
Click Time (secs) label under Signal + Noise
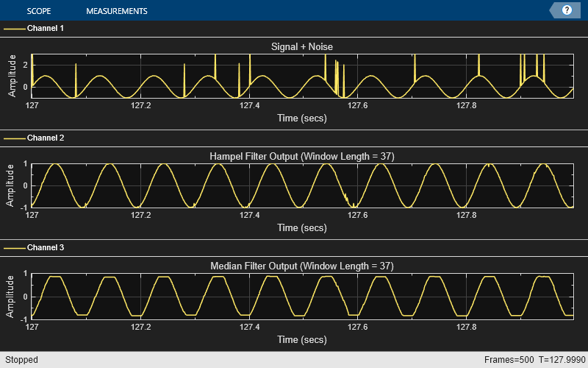click(x=302, y=118)
